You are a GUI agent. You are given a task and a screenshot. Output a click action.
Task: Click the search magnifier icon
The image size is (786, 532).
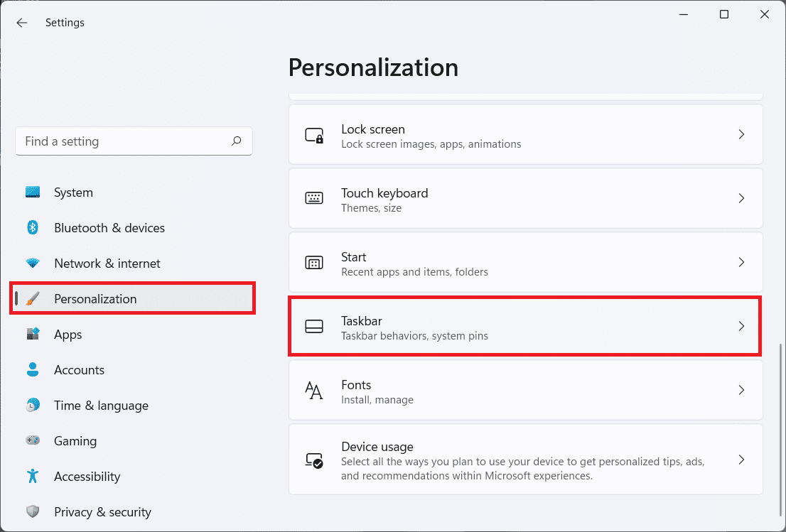tap(236, 141)
